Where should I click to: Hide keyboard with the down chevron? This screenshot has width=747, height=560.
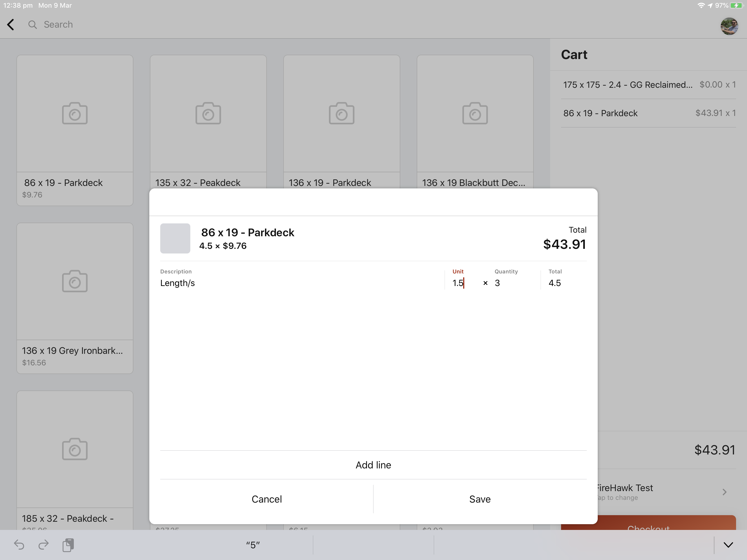728,544
